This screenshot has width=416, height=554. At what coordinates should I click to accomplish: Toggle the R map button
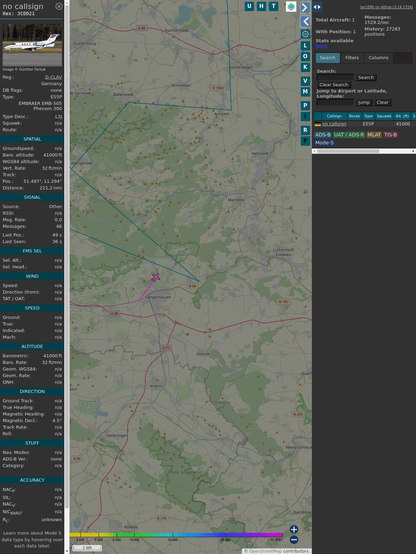305,130
